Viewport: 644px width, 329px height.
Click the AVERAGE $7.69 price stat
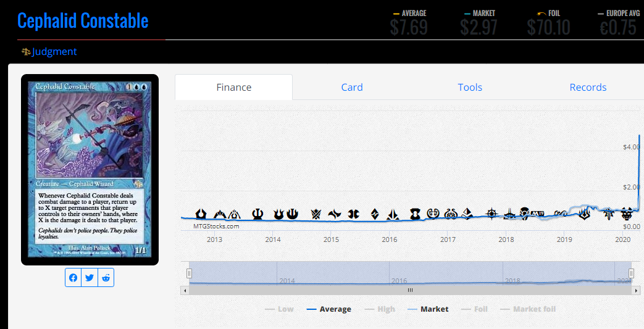(409, 23)
